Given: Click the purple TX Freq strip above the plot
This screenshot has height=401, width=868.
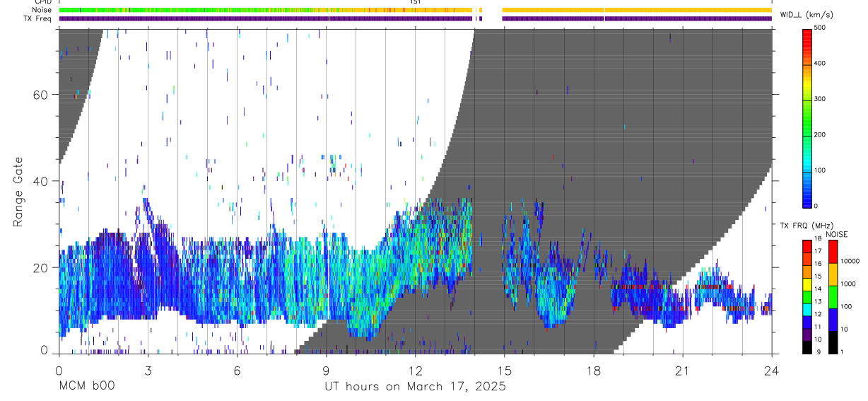Looking at the screenshot, I should pos(416,18).
